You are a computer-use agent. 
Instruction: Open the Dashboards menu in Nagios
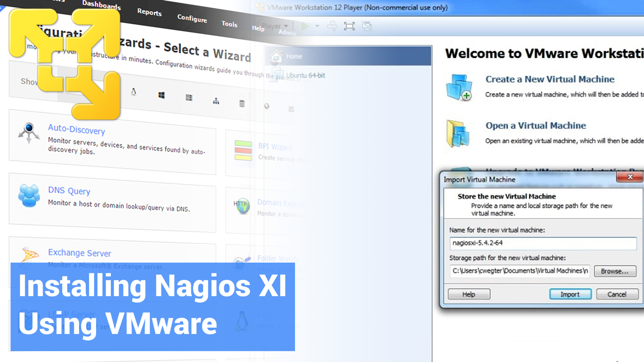point(102,6)
